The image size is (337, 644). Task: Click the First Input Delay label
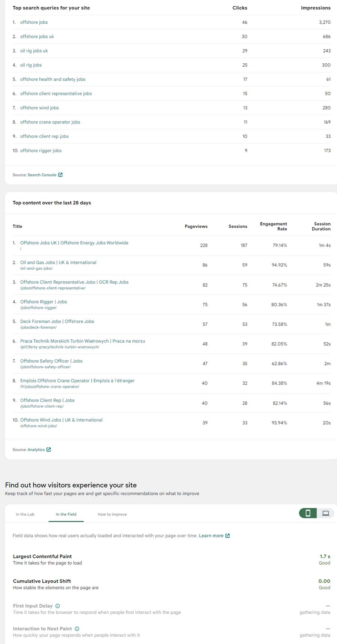pyautogui.click(x=33, y=606)
